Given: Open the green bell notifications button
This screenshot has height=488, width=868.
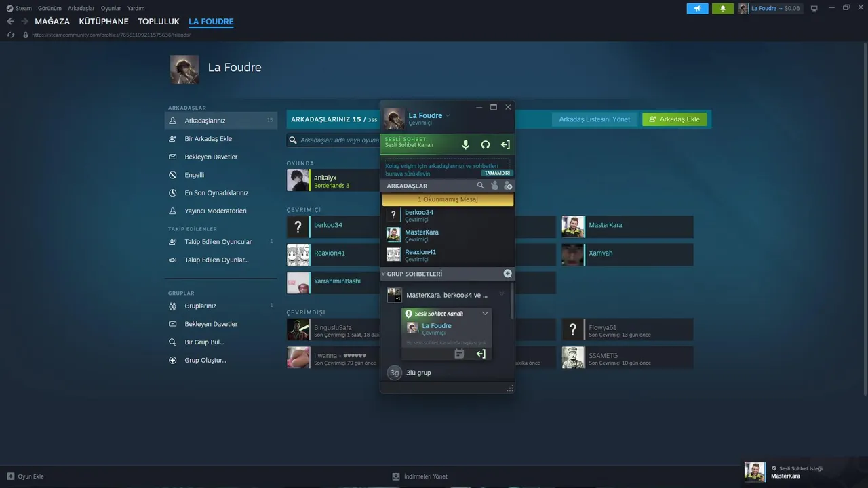Looking at the screenshot, I should pos(723,8).
